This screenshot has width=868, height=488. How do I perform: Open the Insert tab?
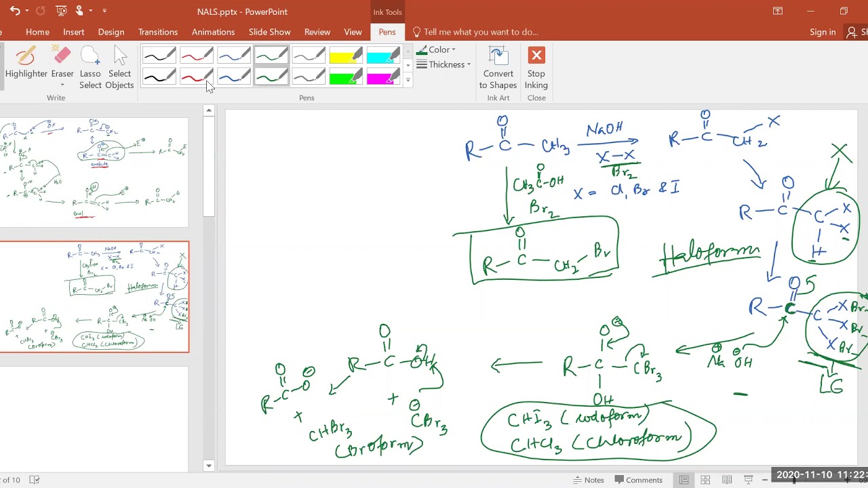(x=73, y=32)
